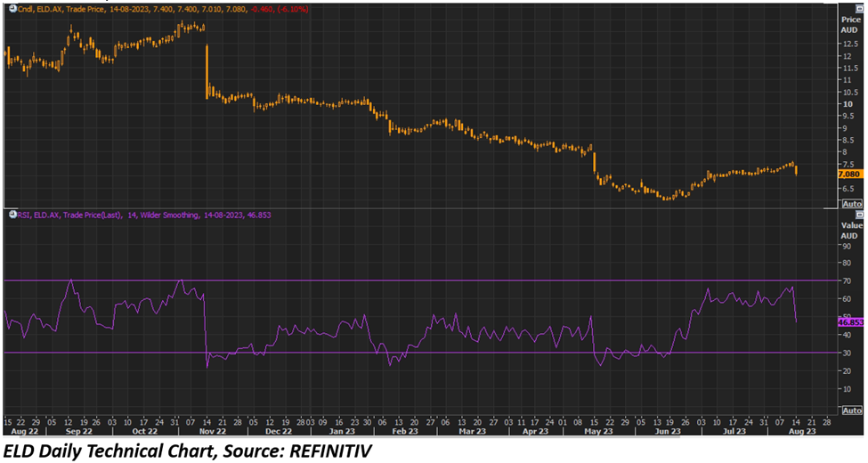Toggle Auto scaling on the RSI value axis

[x=852, y=412]
